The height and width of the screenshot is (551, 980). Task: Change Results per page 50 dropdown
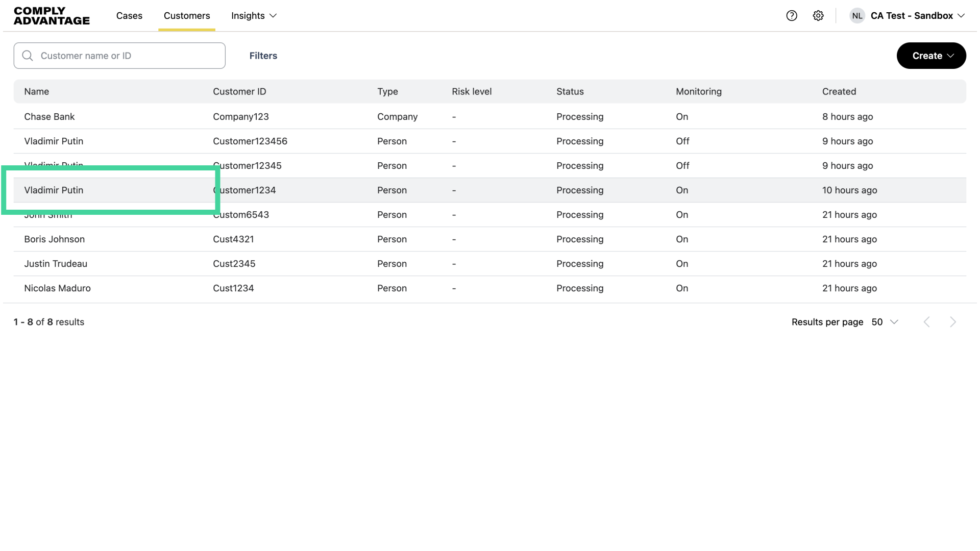[x=885, y=322]
